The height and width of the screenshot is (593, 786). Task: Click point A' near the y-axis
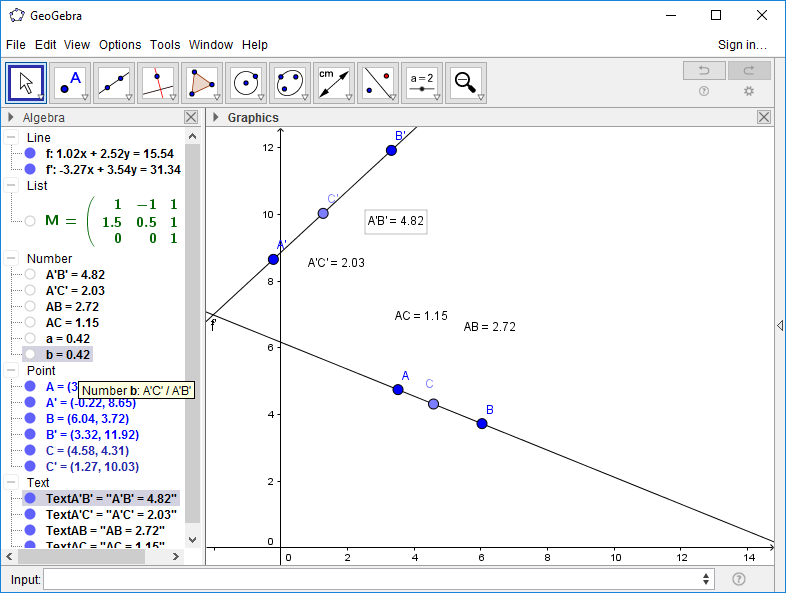273,259
